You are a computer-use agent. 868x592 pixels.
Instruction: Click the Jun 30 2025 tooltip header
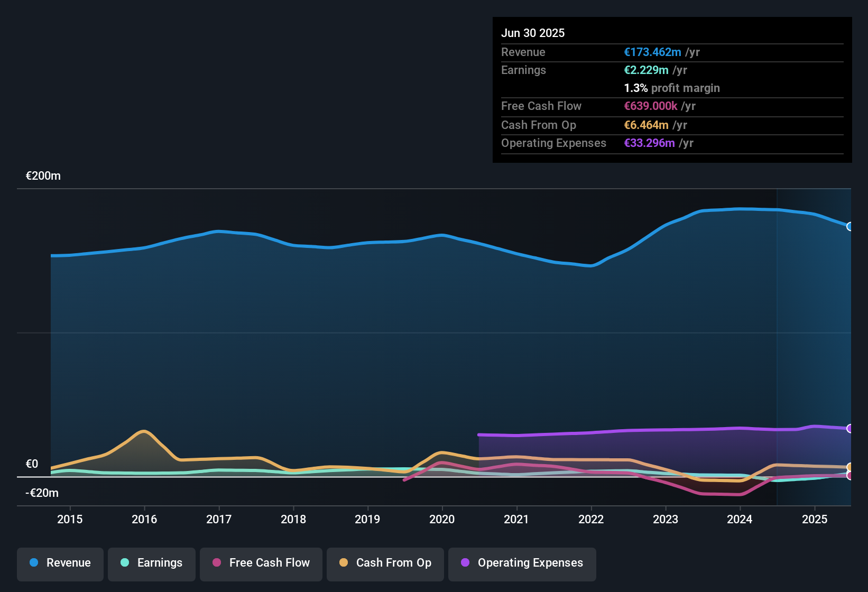tap(533, 33)
